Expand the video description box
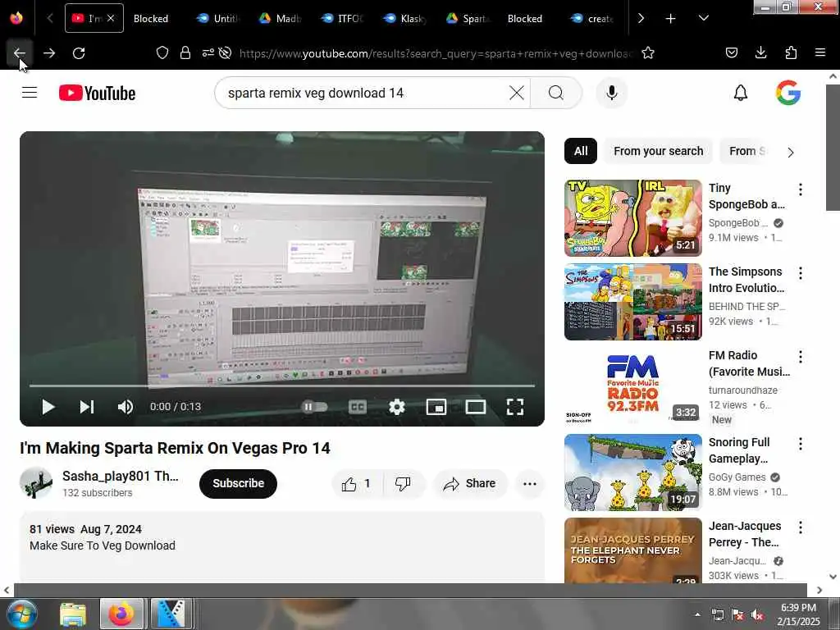Image resolution: width=840 pixels, height=630 pixels. point(282,546)
